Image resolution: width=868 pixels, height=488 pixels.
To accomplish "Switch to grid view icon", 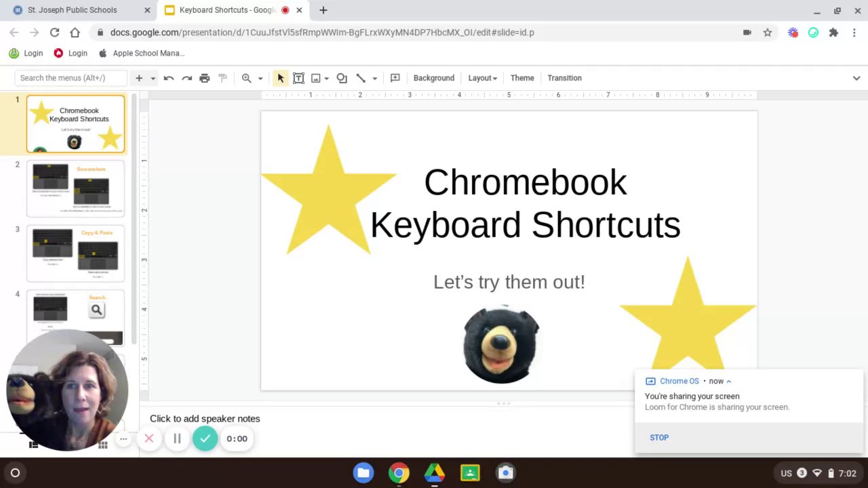I will pos(103,445).
